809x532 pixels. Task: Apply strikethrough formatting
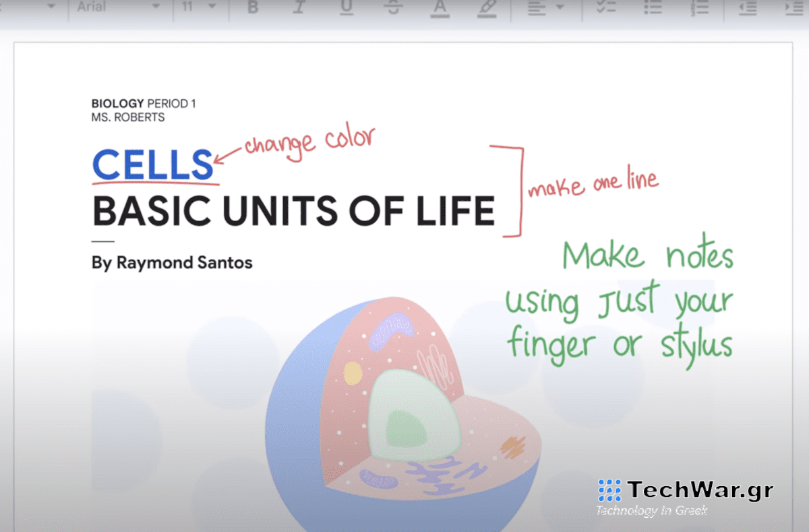coord(393,7)
